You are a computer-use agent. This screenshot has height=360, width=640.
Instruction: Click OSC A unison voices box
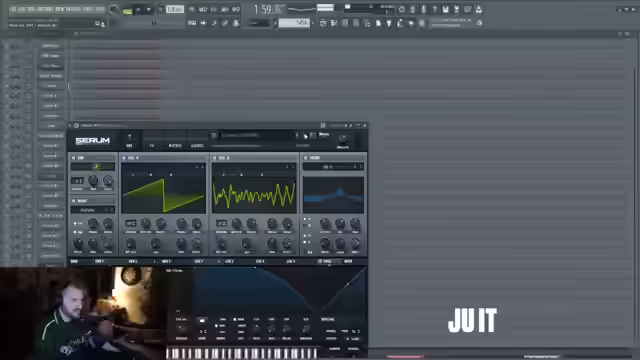point(131,223)
